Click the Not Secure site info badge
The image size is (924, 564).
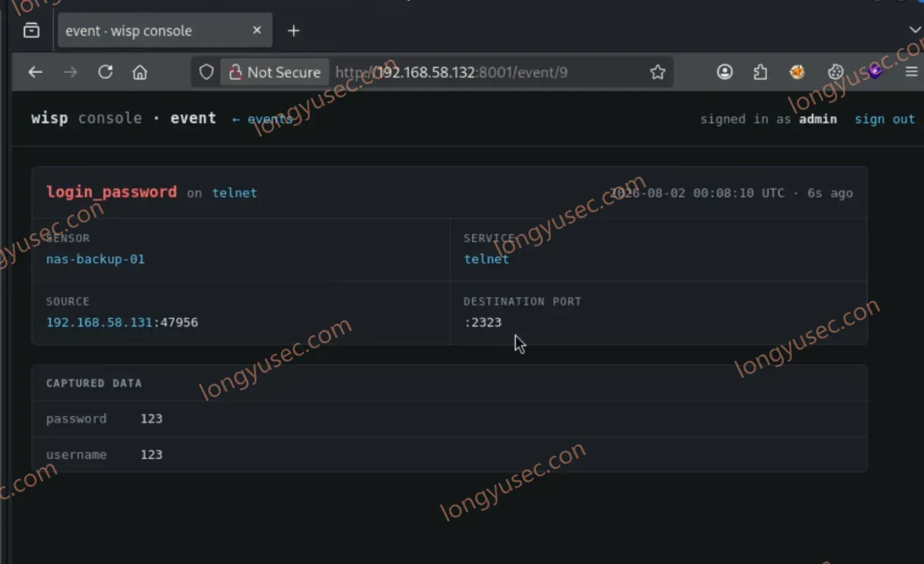[x=274, y=72]
